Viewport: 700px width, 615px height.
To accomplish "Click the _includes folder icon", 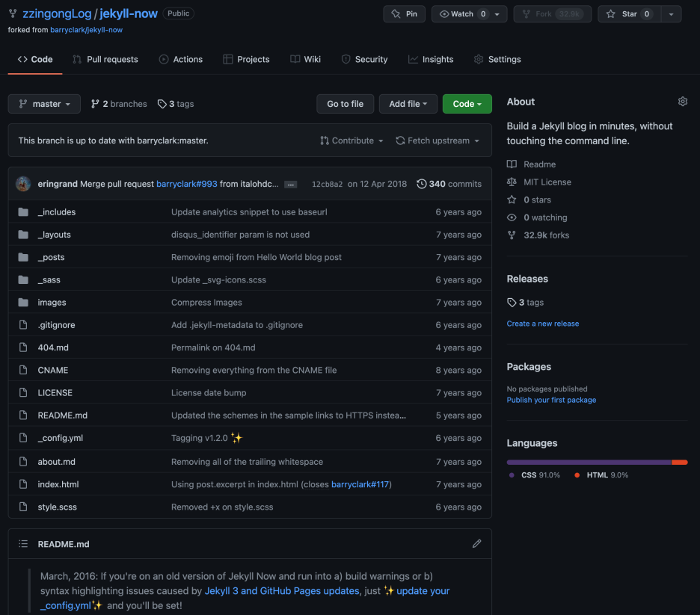I will [23, 211].
